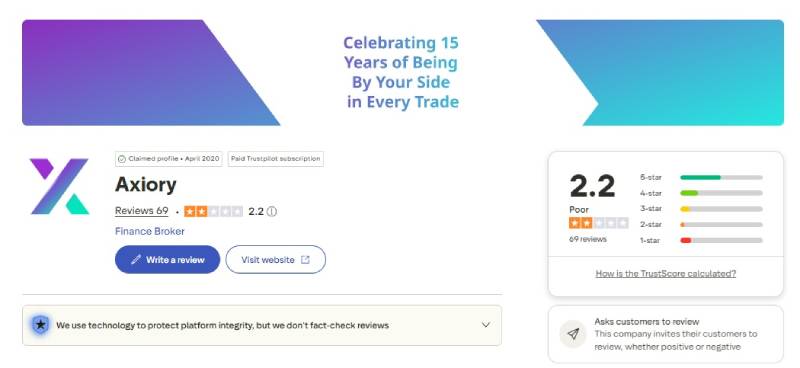Filter reviews by the 4-star row
The height and width of the screenshot is (368, 800).
click(x=701, y=193)
